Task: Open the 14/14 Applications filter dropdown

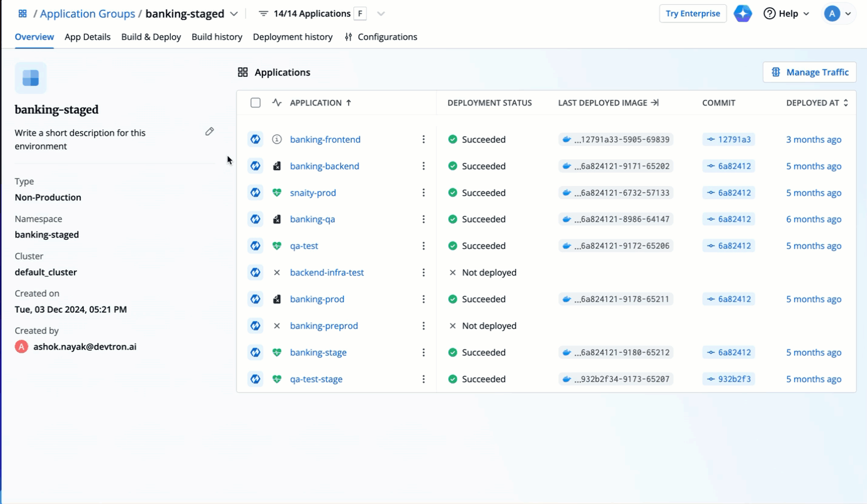Action: (381, 14)
